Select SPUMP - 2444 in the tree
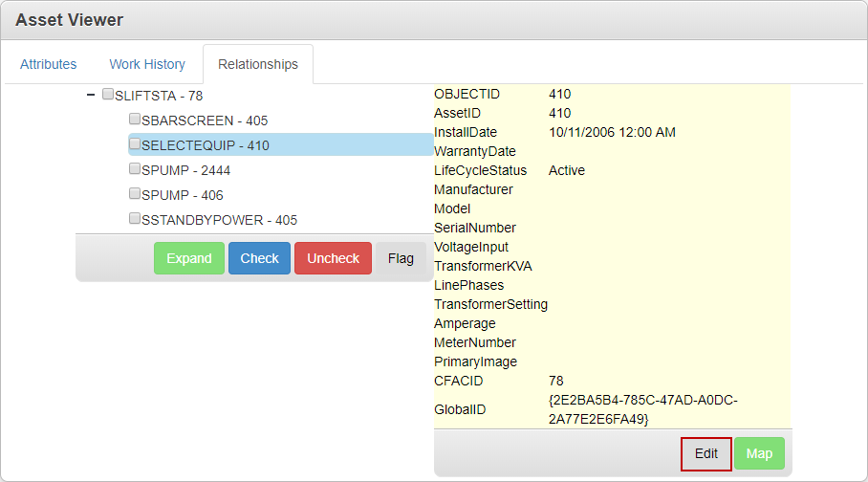 [185, 170]
